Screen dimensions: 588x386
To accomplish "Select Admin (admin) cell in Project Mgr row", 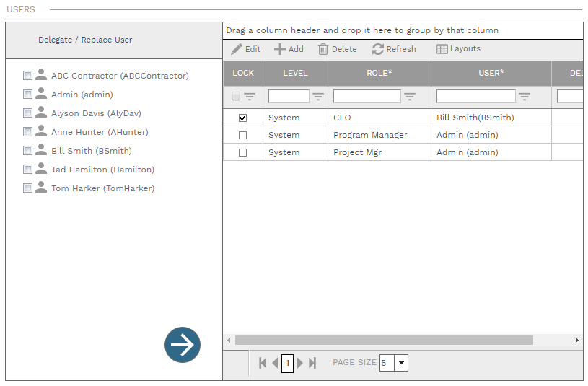I will pos(491,152).
